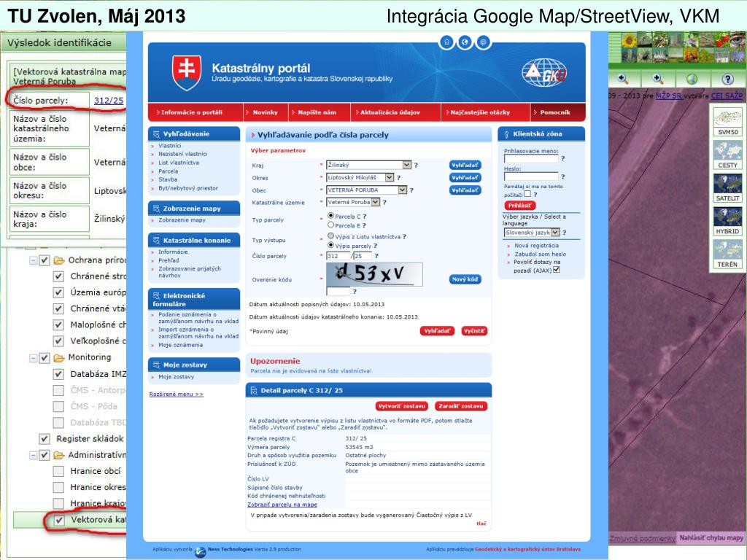
Task: Click the @ email icon atop portal header
Action: [483, 42]
